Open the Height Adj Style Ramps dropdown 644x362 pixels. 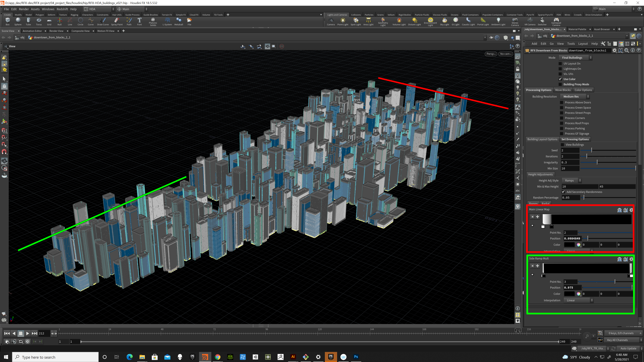click(572, 180)
